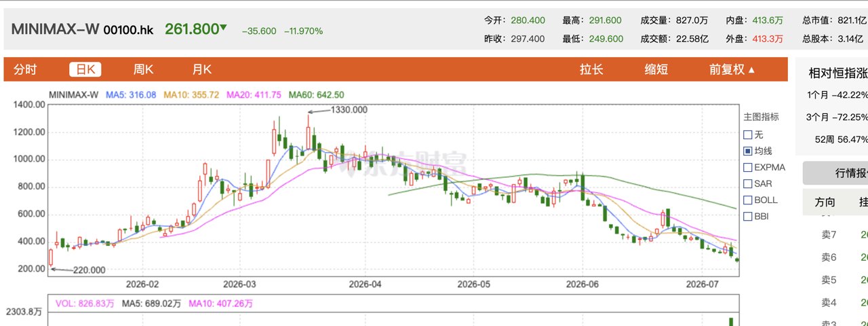Click the 1330.000 high price marker

(x=349, y=110)
